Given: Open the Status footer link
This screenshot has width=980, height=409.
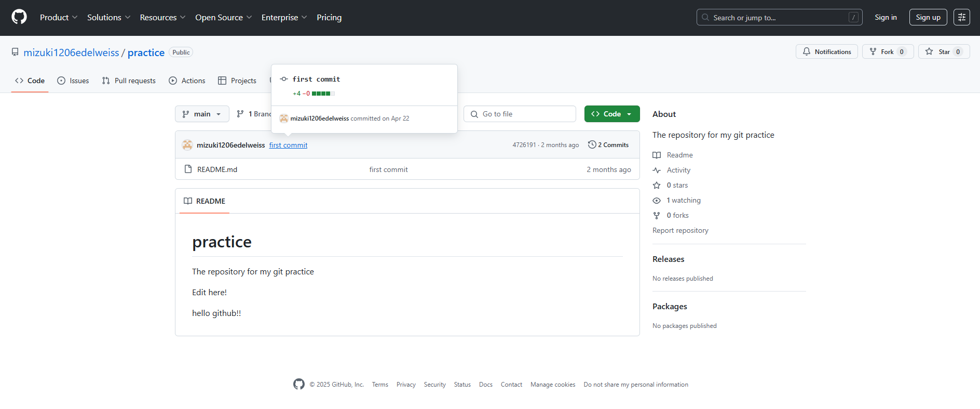Looking at the screenshot, I should pyautogui.click(x=462, y=385).
